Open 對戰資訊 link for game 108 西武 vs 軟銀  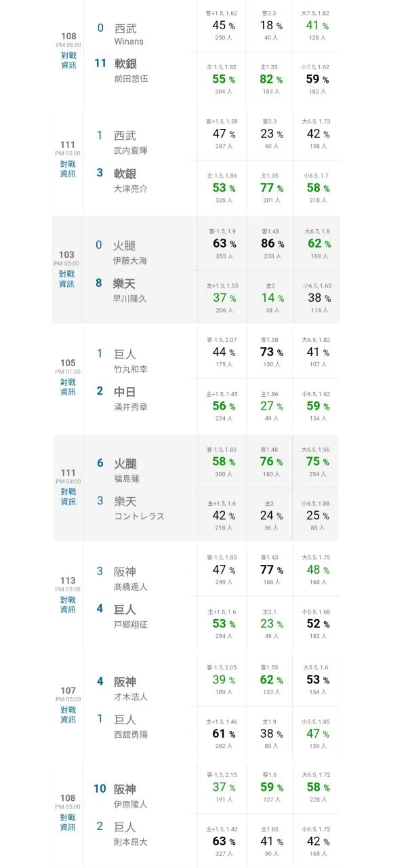pyautogui.click(x=68, y=60)
